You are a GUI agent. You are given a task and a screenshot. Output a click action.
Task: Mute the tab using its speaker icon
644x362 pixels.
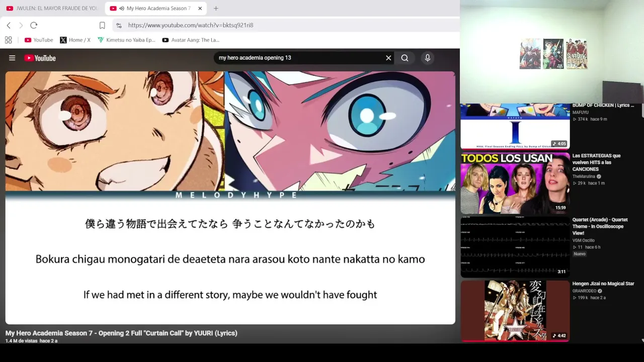[x=122, y=8]
